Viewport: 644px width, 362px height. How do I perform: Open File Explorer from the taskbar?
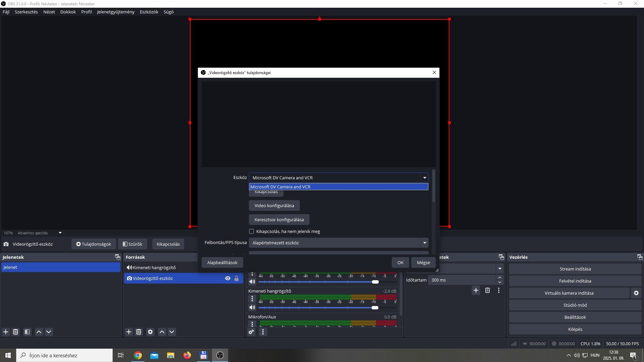point(171,355)
